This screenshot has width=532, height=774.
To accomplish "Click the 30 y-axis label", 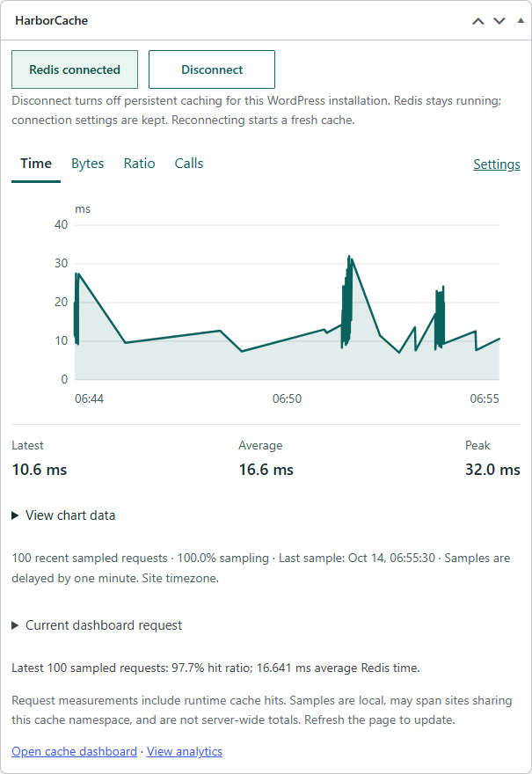I will (x=62, y=263).
